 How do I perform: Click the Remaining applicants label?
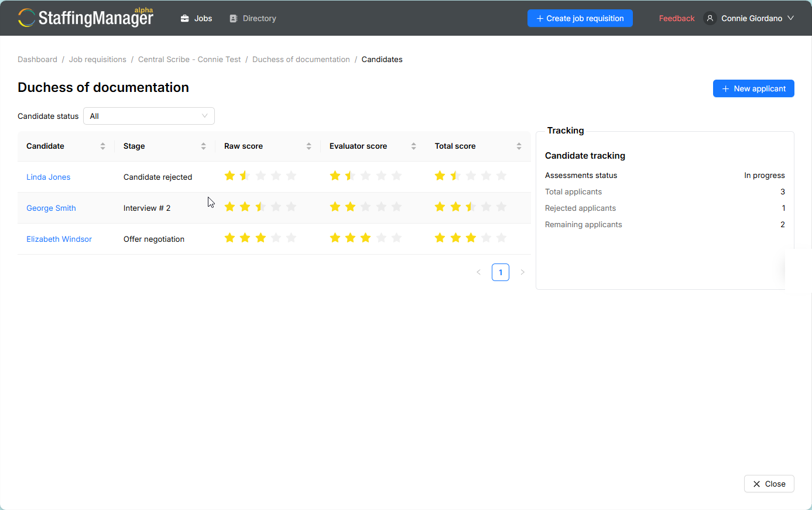tap(584, 224)
